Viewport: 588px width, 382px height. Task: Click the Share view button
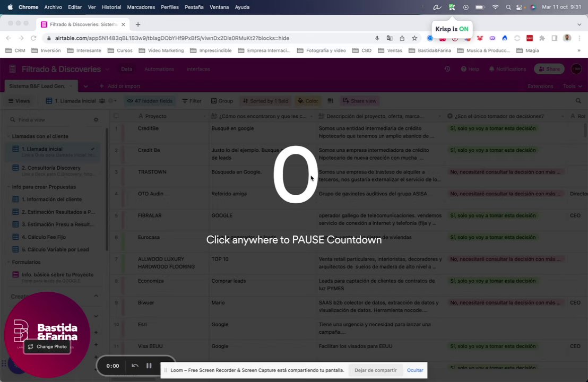pos(359,101)
